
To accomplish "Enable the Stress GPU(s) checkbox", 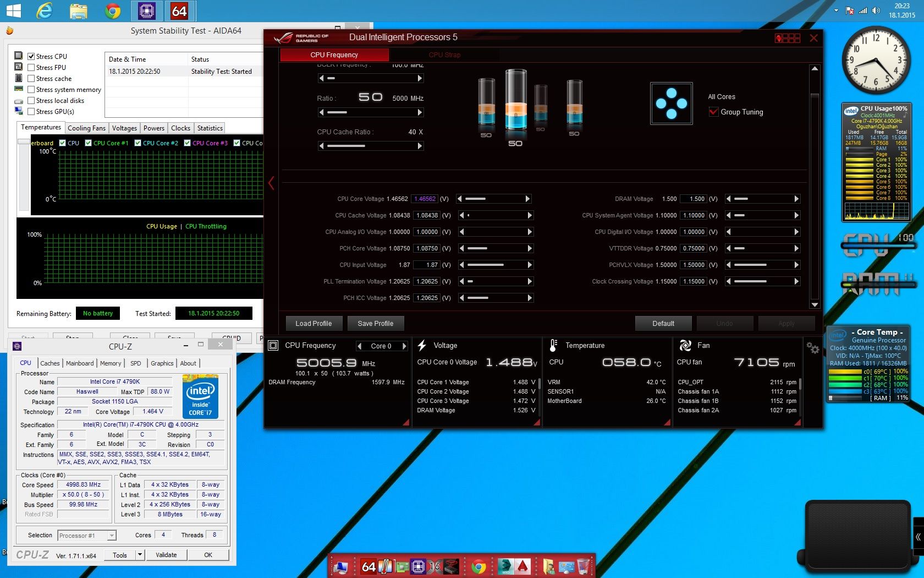I will tap(32, 111).
